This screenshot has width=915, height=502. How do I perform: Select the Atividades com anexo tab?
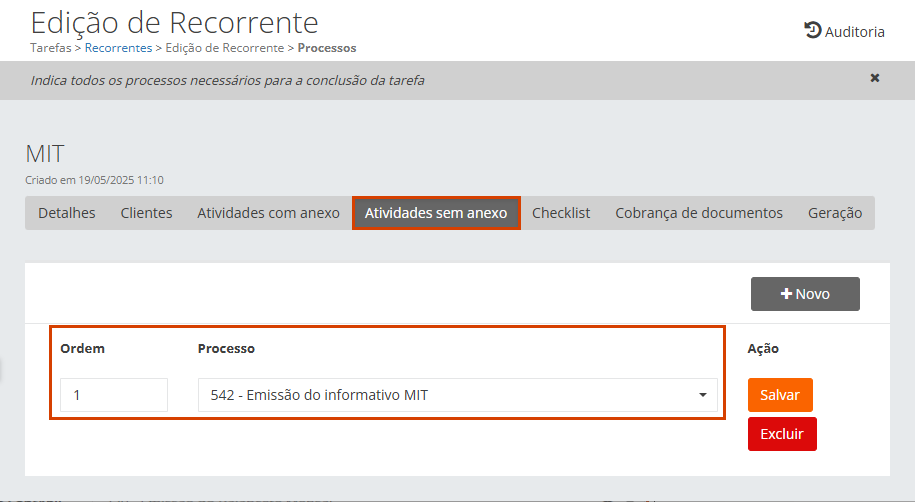tap(268, 213)
